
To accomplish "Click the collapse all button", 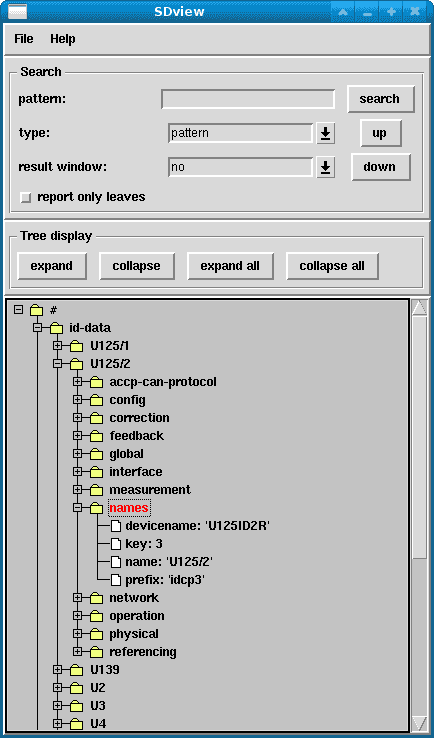I will tap(332, 266).
